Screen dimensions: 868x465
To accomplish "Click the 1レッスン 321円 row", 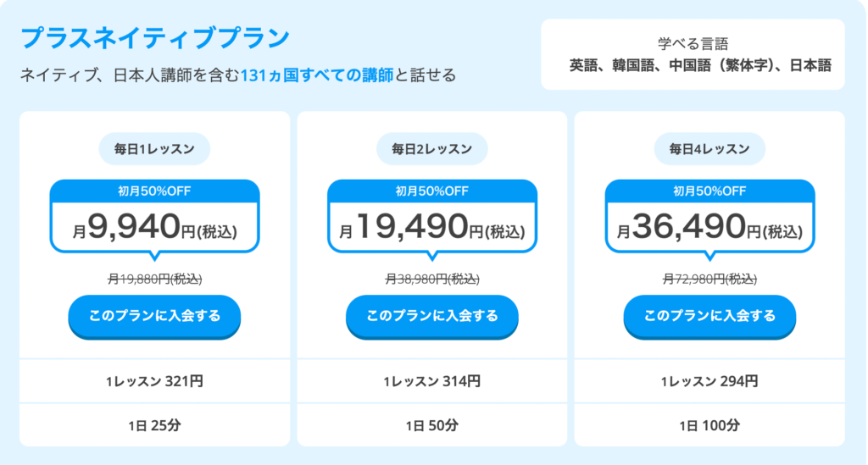I will [x=154, y=381].
